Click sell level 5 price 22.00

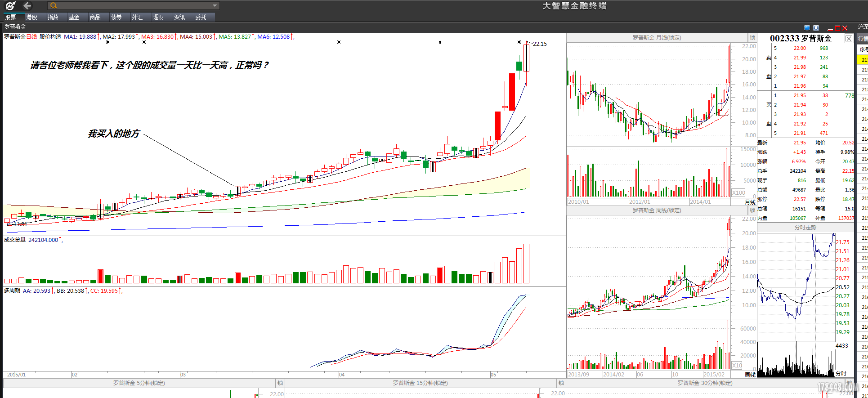click(x=800, y=48)
